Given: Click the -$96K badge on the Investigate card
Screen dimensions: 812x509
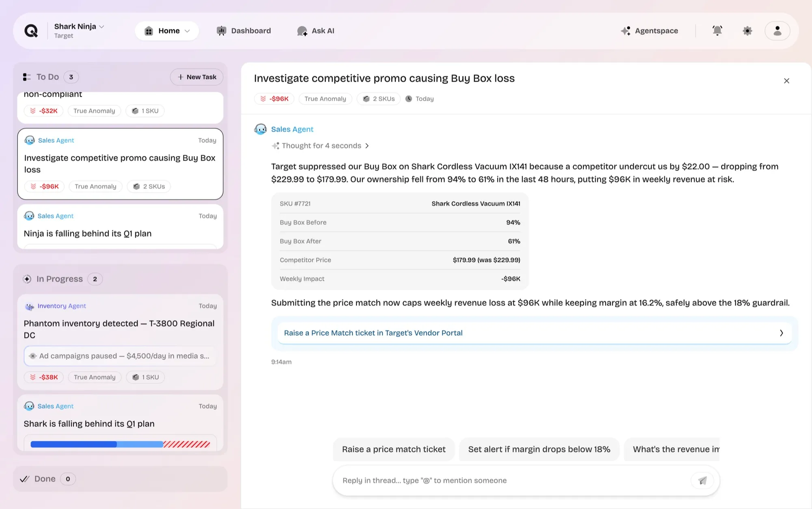Looking at the screenshot, I should coord(45,186).
